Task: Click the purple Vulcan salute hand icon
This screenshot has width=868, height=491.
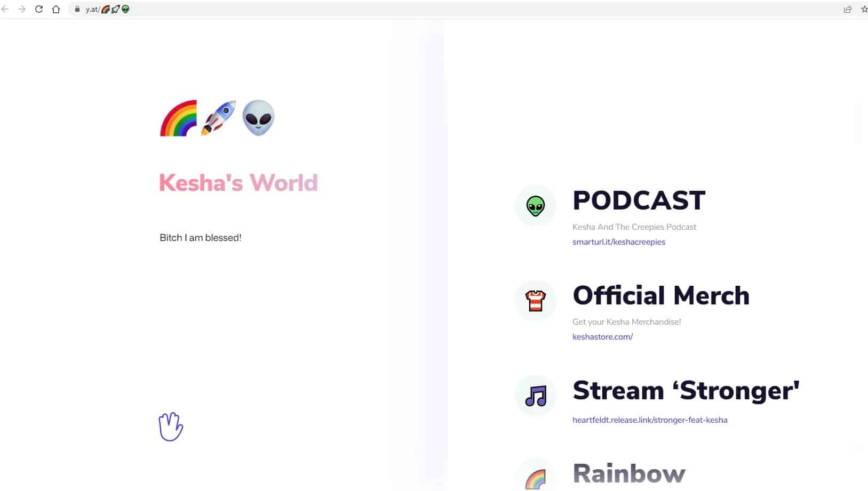Action: point(171,426)
